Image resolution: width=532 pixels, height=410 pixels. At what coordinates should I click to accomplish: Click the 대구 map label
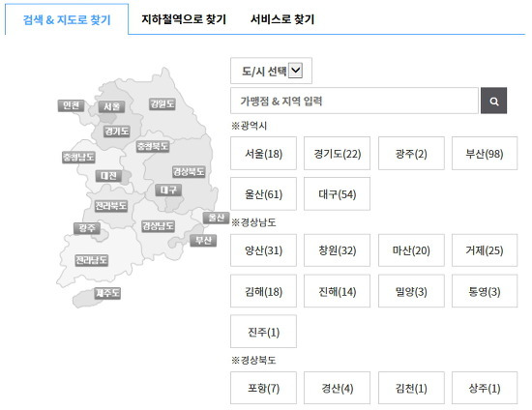coord(168,190)
